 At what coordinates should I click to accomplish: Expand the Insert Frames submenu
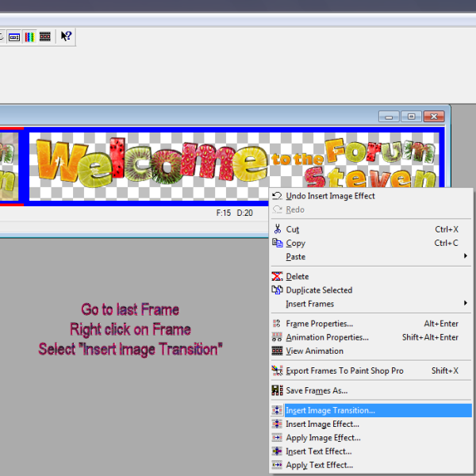point(371,304)
